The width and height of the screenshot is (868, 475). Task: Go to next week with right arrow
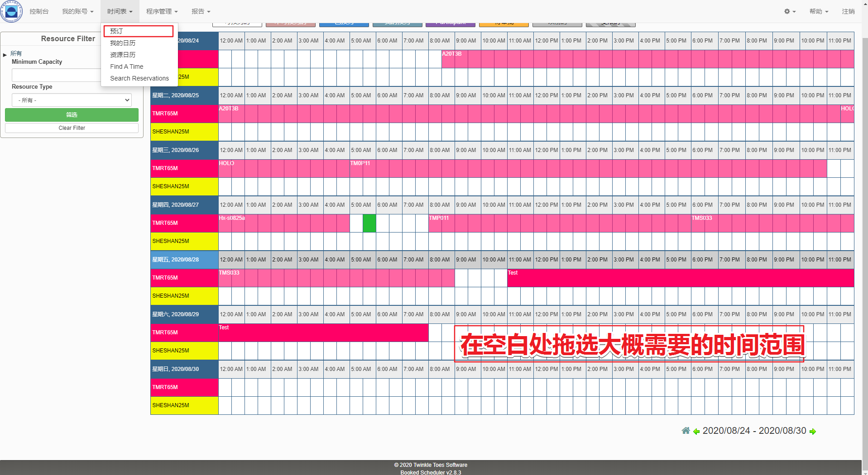(x=813, y=431)
